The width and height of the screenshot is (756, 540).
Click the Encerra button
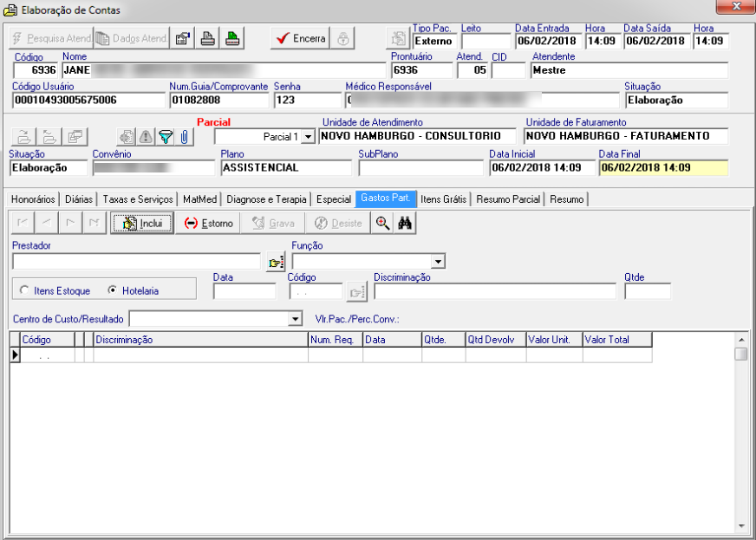[x=300, y=38]
